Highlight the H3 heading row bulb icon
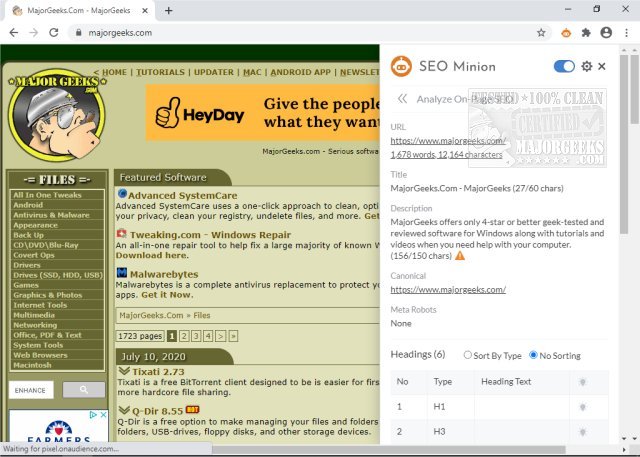The width and height of the screenshot is (640, 457). 582,432
